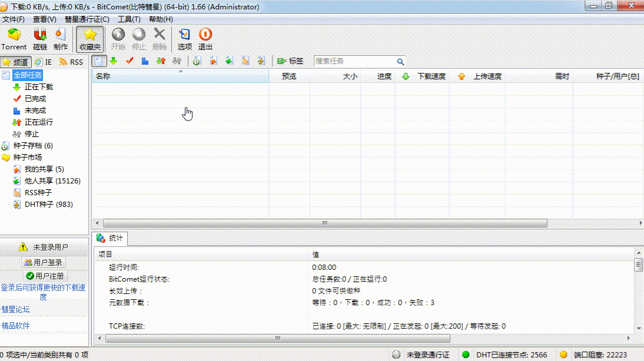Click the task list horizontal scrollbar thumb
This screenshot has height=361, width=644.
(x=325, y=223)
